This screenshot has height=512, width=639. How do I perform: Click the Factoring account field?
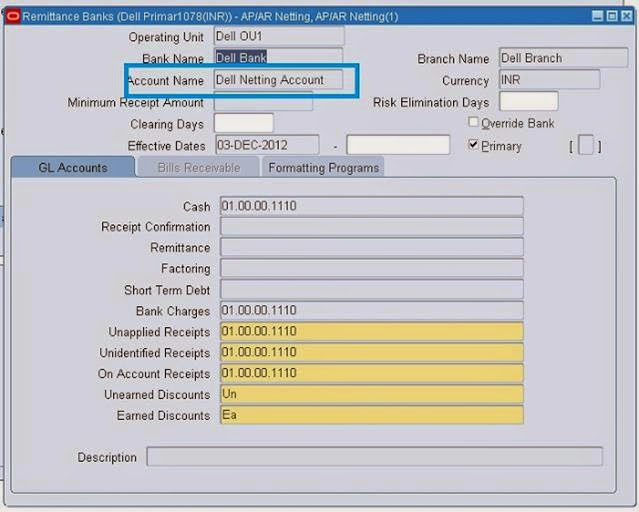click(x=372, y=268)
